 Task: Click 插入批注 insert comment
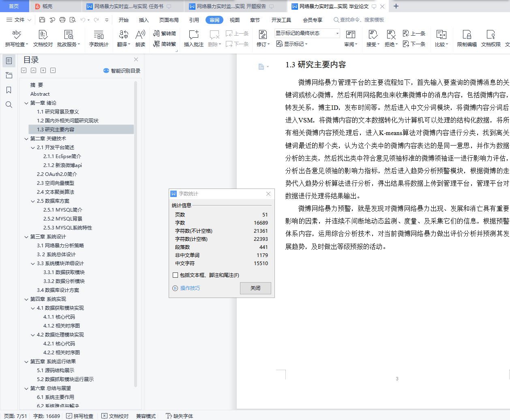[x=194, y=39]
